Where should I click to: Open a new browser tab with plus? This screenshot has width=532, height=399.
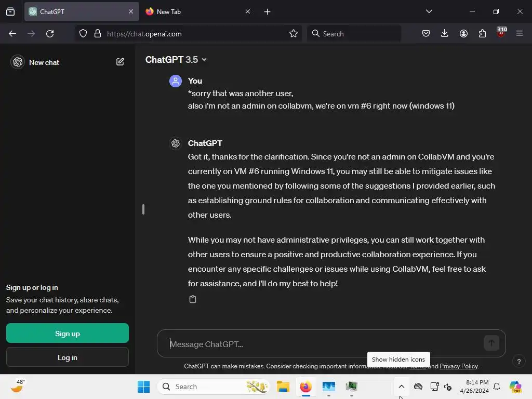tap(268, 12)
